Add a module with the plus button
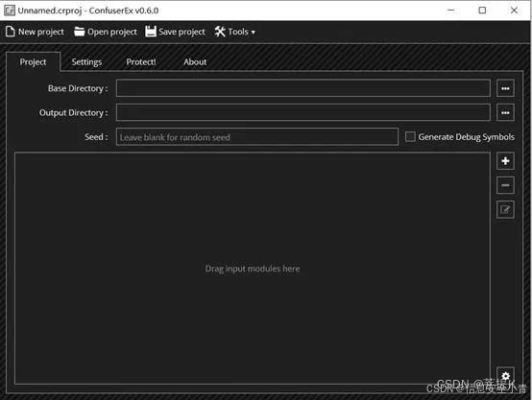 click(x=505, y=161)
